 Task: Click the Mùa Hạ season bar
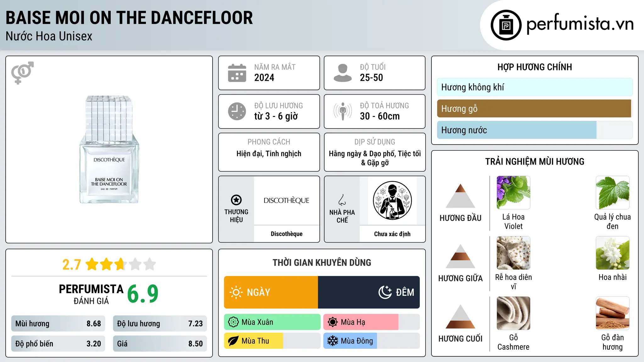click(372, 322)
